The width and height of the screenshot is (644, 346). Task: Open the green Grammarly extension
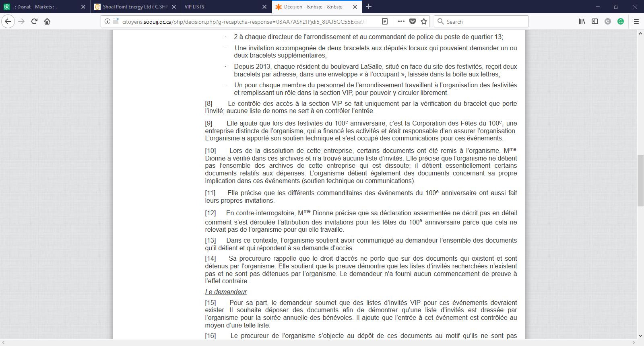point(621,21)
